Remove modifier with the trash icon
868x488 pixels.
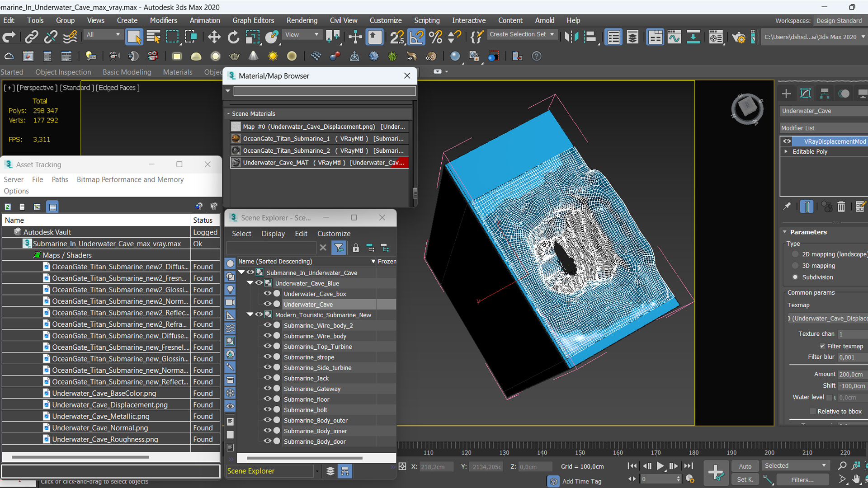[841, 207]
